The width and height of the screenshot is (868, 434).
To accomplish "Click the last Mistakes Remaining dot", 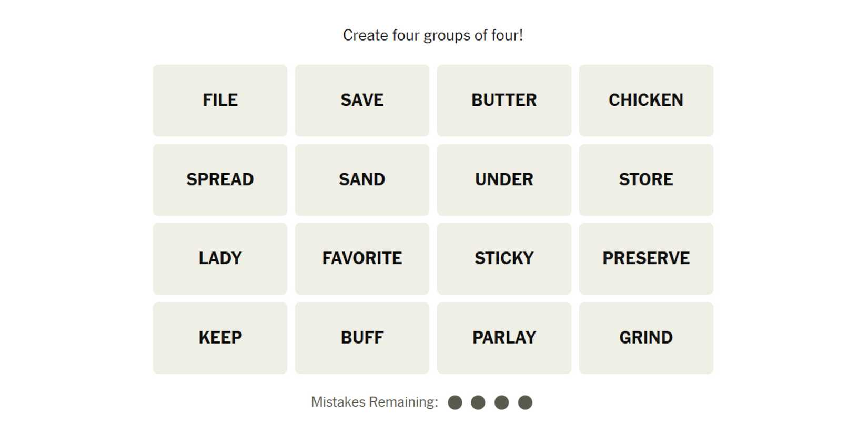I will (x=525, y=402).
